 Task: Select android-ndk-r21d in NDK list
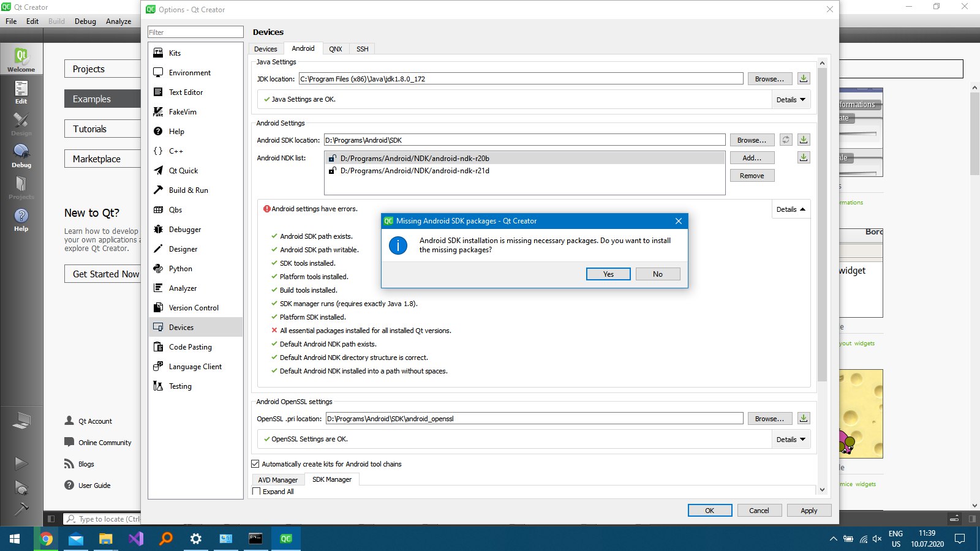524,171
